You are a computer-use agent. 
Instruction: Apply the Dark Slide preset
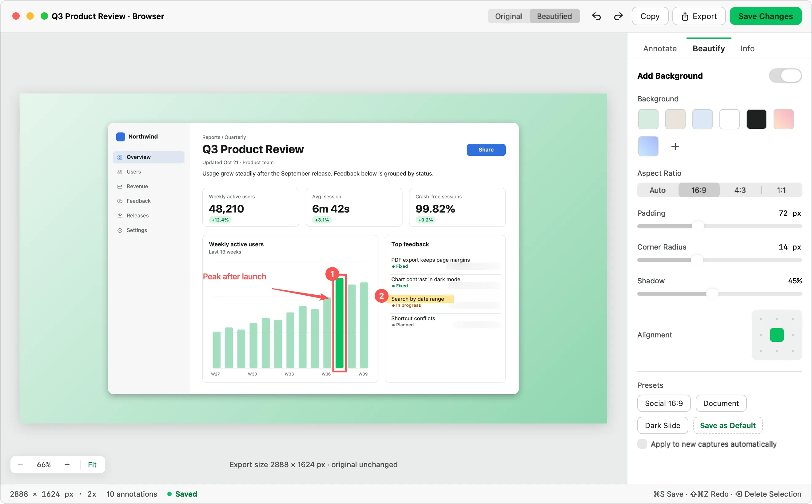pos(662,425)
